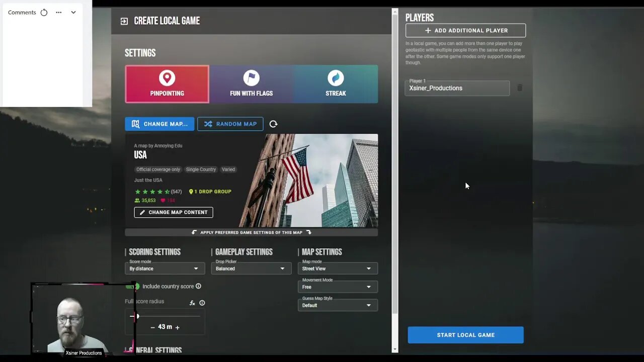Click the USA map title

(140, 155)
